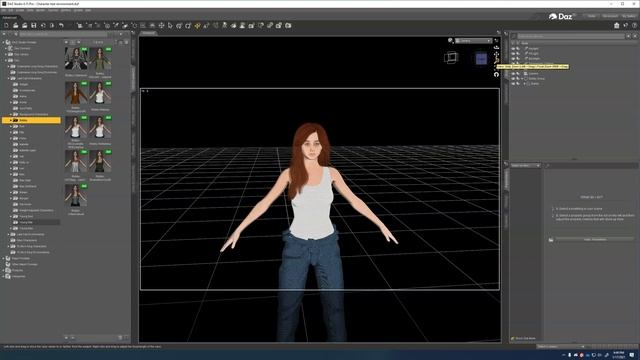Click the blue cube icon in viewport
The width and height of the screenshot is (640, 360).
(481, 59)
